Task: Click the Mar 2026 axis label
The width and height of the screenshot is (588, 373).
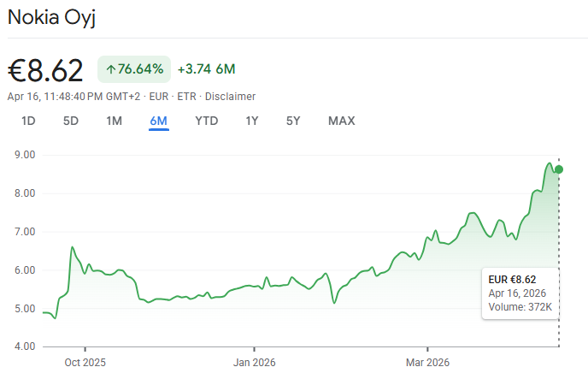Action: click(x=427, y=363)
